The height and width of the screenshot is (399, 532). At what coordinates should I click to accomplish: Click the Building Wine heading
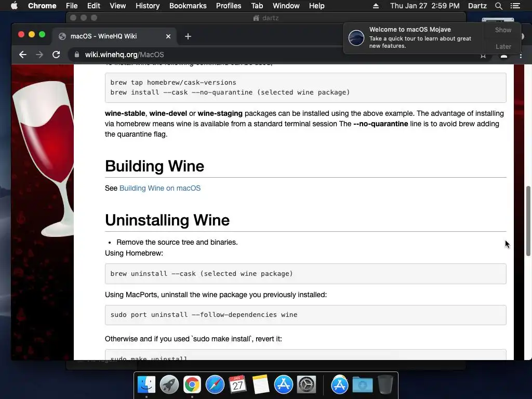tap(154, 166)
